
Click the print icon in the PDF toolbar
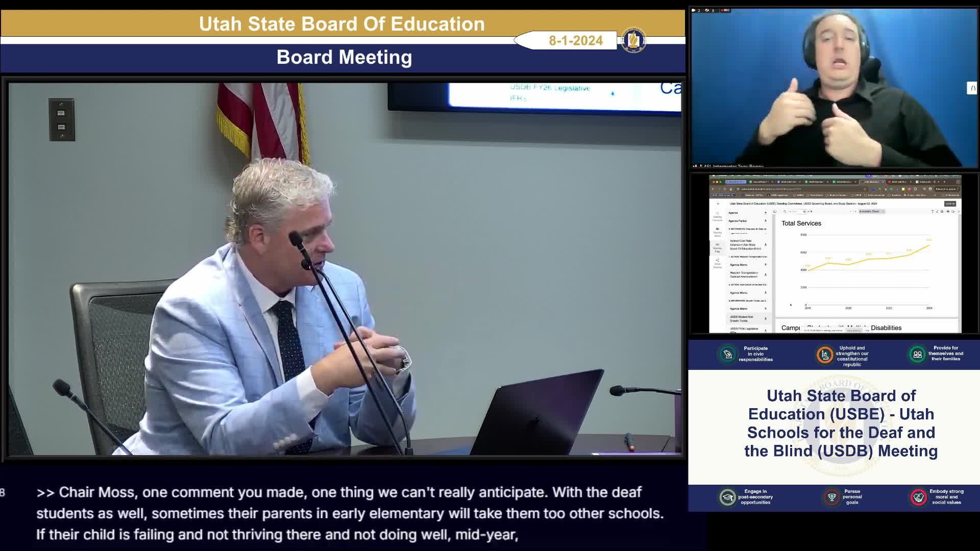point(948,211)
